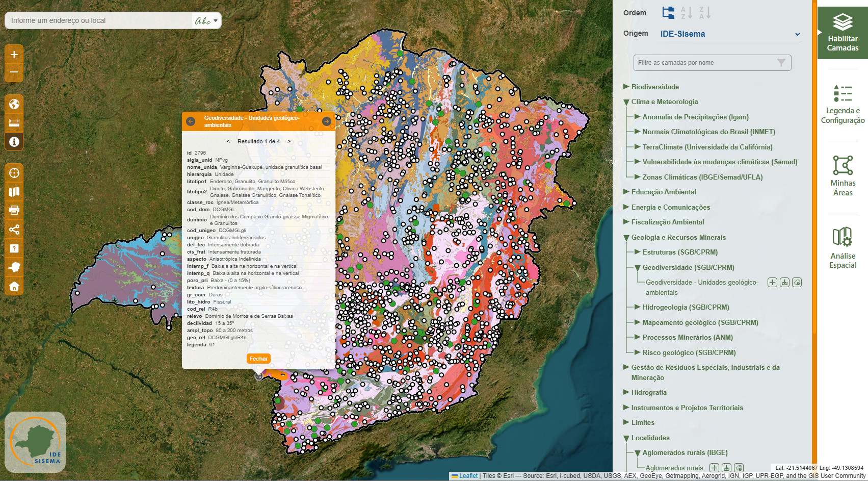Click the address search input field
This screenshot has width=868, height=481.
click(99, 20)
